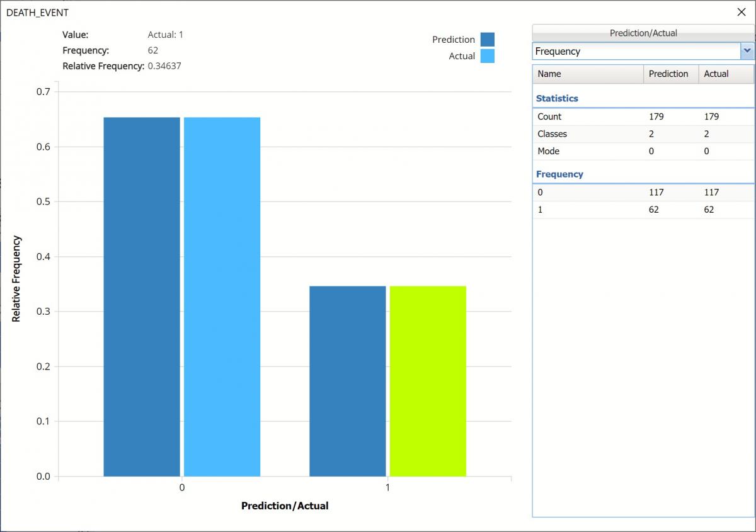Click the Prediction legend color swatch

click(487, 40)
